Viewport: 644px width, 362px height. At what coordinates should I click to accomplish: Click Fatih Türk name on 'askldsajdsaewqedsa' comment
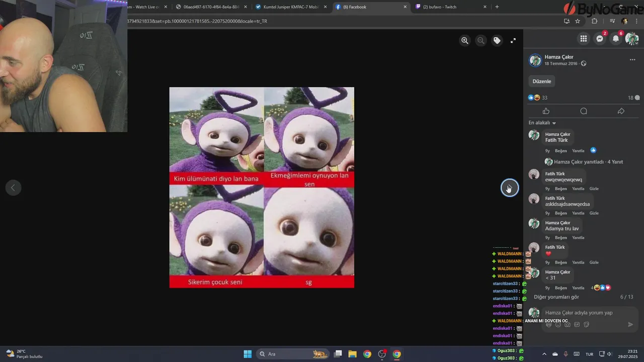(555, 199)
